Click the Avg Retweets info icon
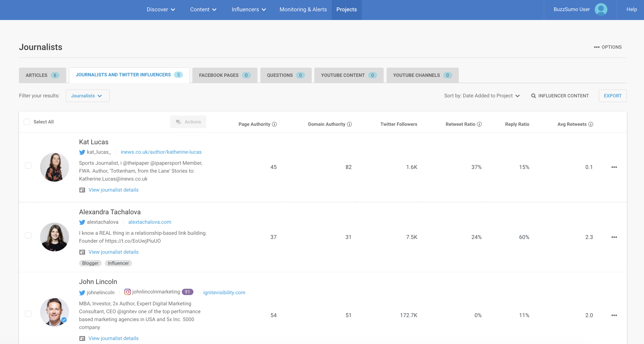Screen dimensions: 644x344 click(x=591, y=124)
